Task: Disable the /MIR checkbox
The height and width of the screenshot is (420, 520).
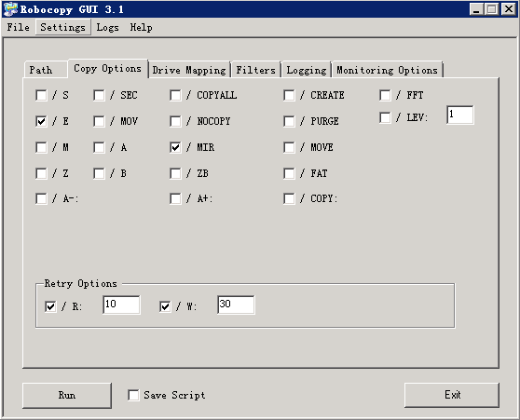Action: click(x=175, y=147)
